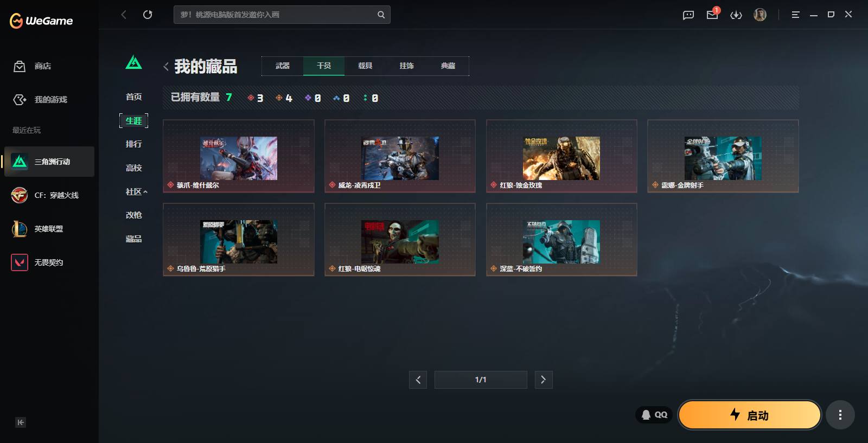Open the 红狼-电锯惊魂 operator card
Image resolution: width=868 pixels, height=443 pixels.
(400, 240)
